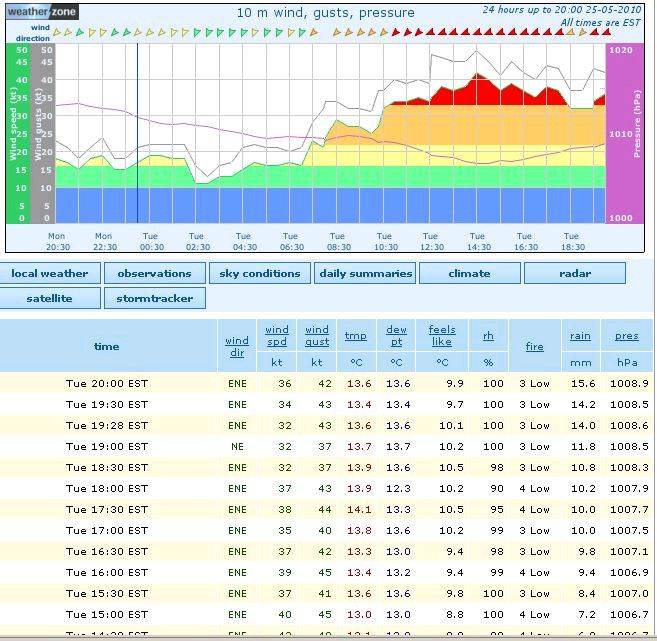657x641 pixels.
Task: Click the rain column header link
Action: coord(579,336)
